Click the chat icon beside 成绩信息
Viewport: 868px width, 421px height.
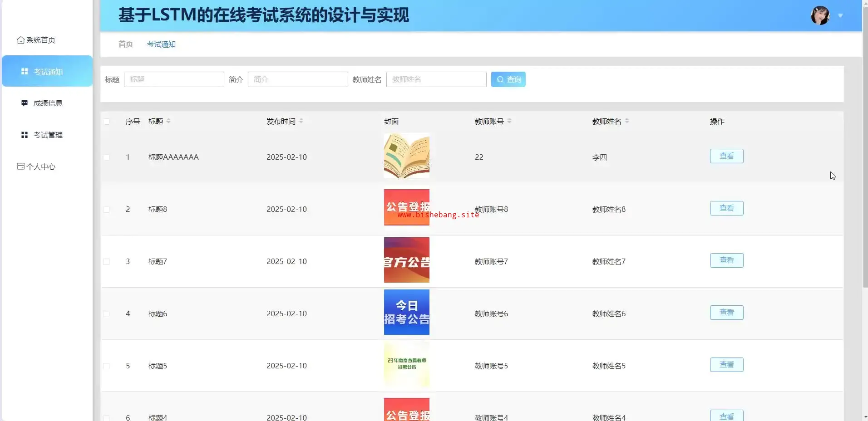25,103
